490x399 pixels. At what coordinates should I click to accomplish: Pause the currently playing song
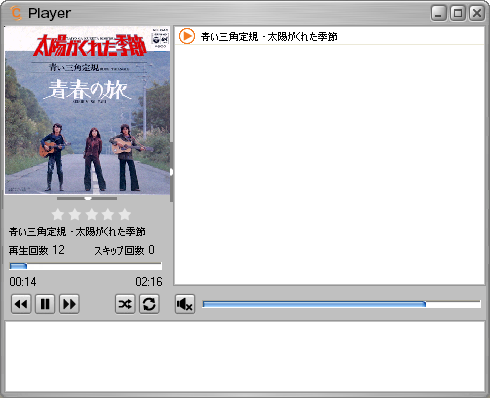[x=45, y=304]
